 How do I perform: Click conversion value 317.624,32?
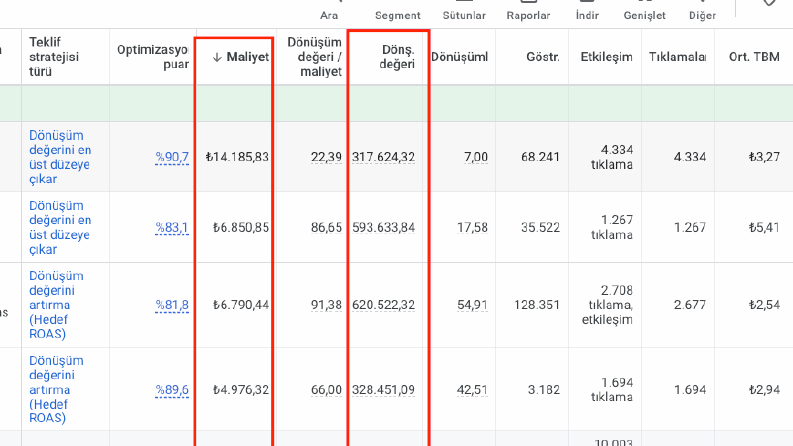pos(383,157)
